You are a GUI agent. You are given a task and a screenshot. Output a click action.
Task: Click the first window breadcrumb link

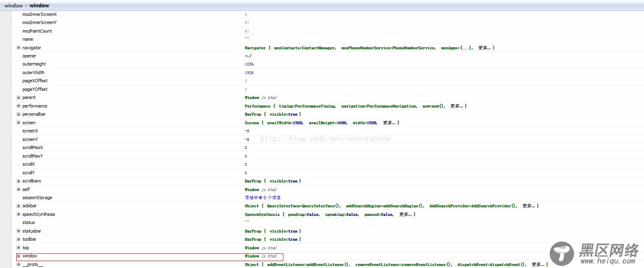coord(13,6)
